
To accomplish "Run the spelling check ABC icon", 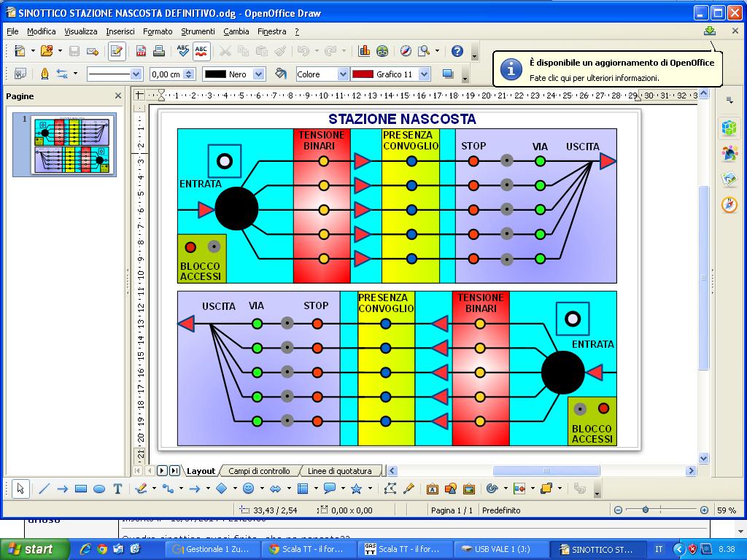I will [183, 51].
